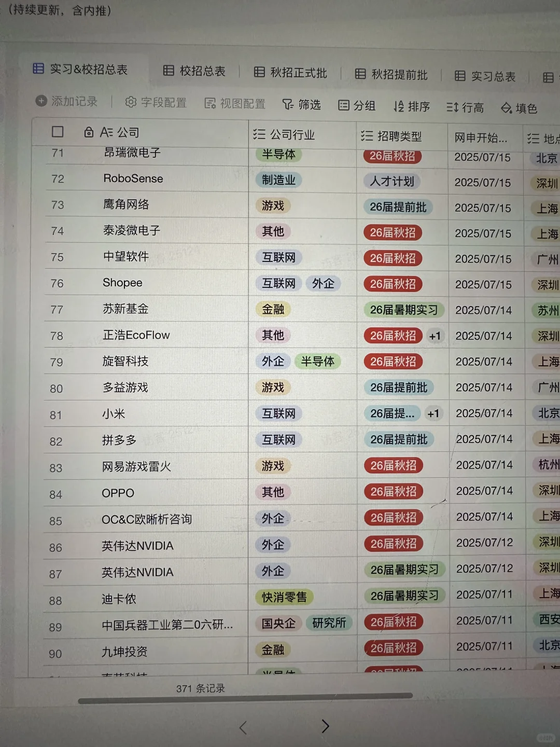Viewport: 560px width, 747px height.
Task: Open the 筛选 filter options
Action: point(301,105)
